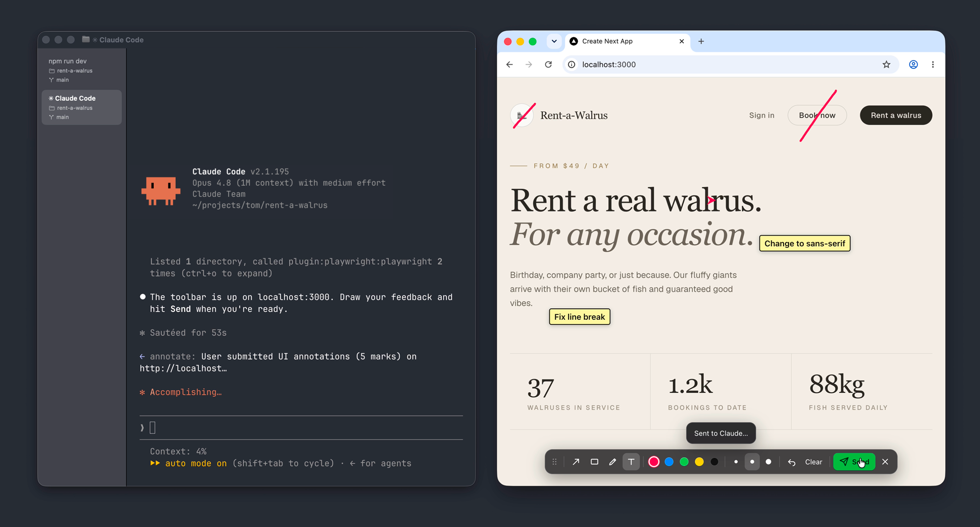980x527 pixels.
Task: Click the Rent-a-Walrus brand name
Action: click(x=574, y=115)
